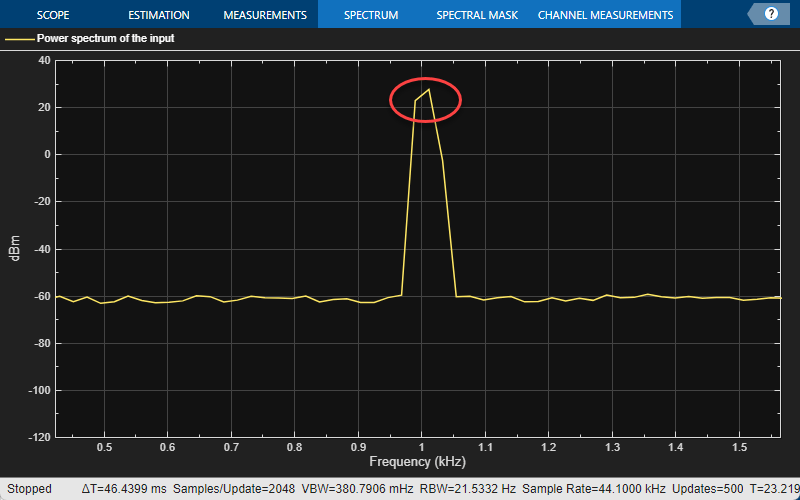Click the Stopped status indicator
Screen dimensions: 800x500
(x=29, y=489)
